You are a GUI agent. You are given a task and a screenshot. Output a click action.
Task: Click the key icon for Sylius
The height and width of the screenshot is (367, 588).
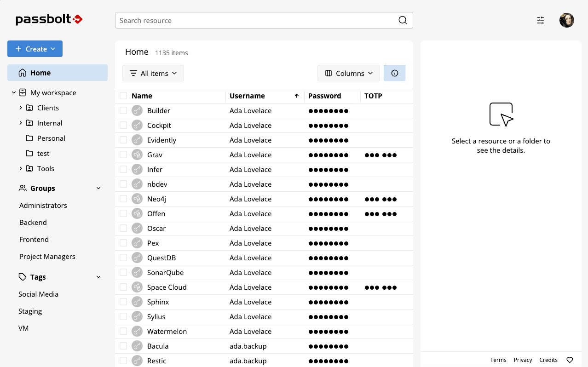(x=137, y=316)
